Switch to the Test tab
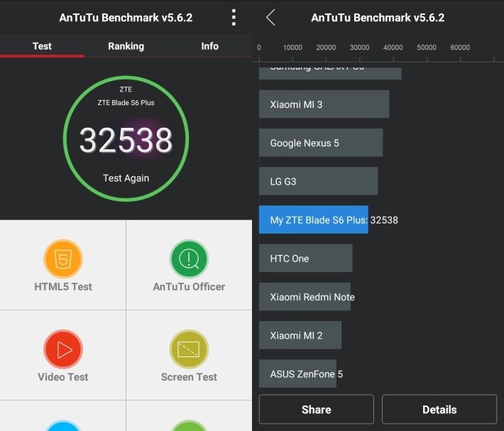This screenshot has height=431, width=504. tap(42, 46)
